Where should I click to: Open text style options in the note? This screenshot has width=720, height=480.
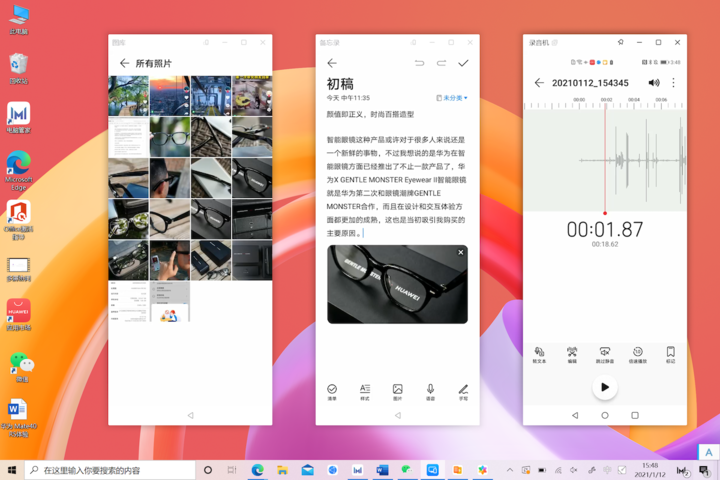[x=365, y=392]
